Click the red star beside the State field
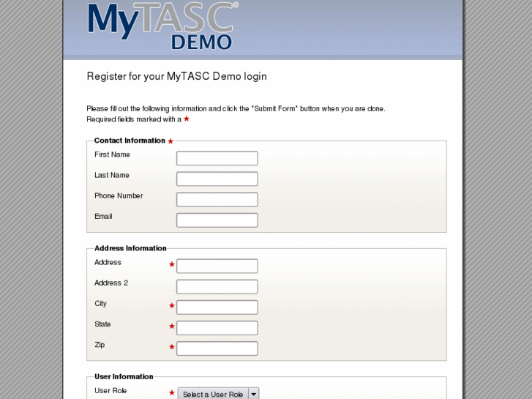 (x=172, y=327)
